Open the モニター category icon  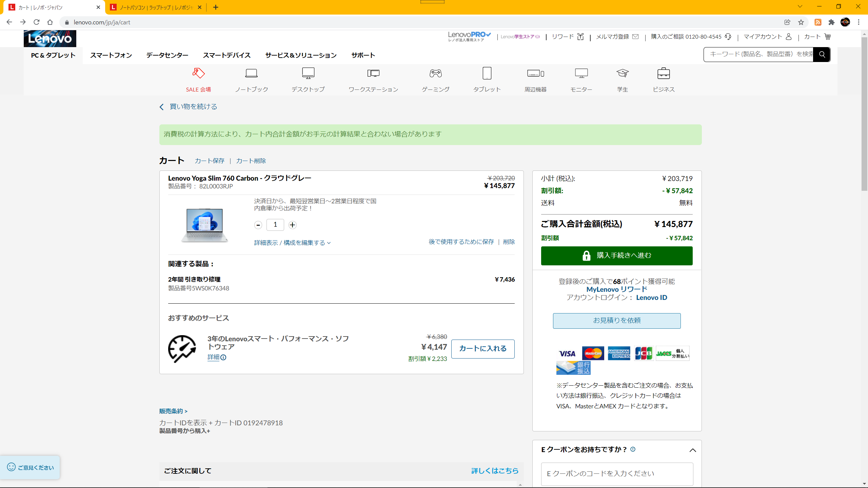pyautogui.click(x=581, y=73)
